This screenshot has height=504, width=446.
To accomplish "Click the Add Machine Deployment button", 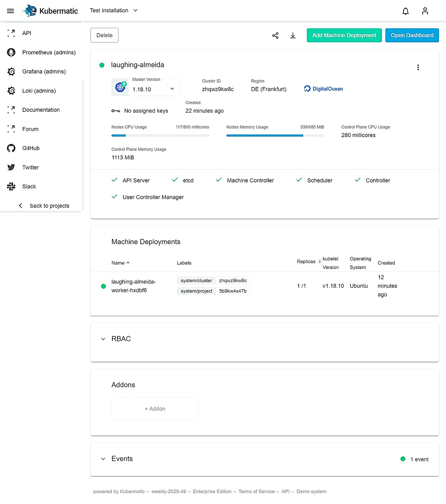I will point(344,35).
